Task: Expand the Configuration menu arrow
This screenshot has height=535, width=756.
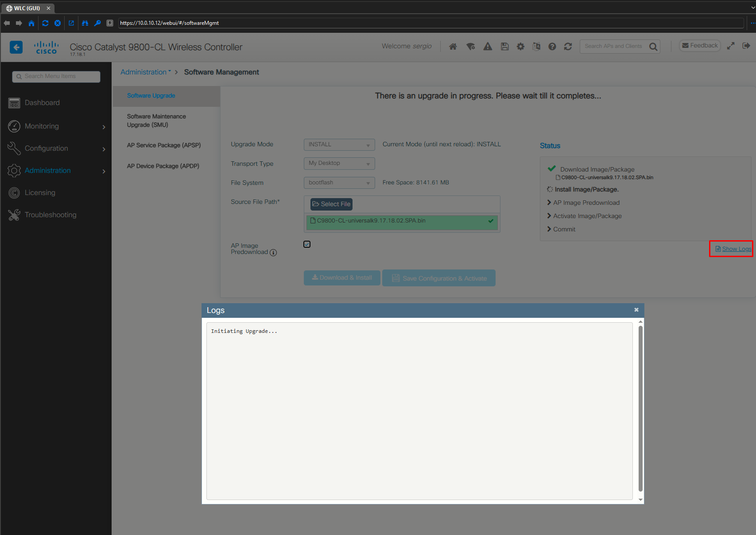Action: point(104,149)
